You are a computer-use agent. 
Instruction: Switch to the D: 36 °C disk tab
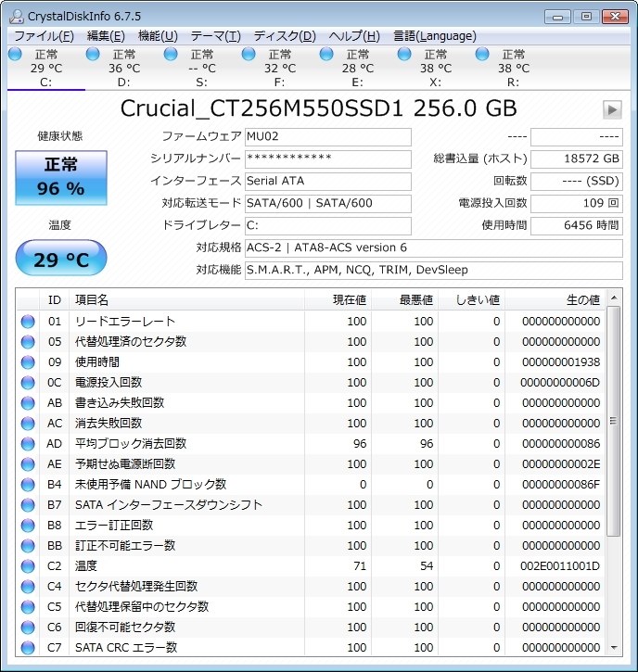pyautogui.click(x=124, y=69)
